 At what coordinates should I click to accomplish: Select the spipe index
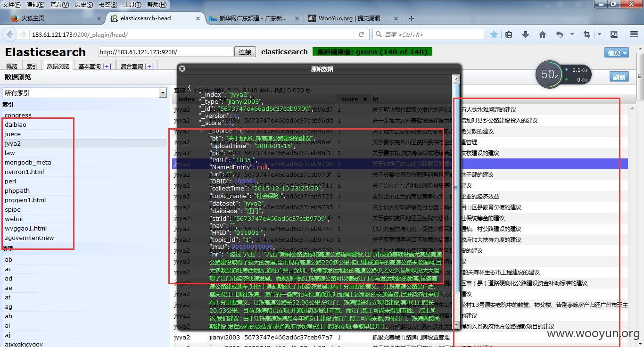[85, 209]
